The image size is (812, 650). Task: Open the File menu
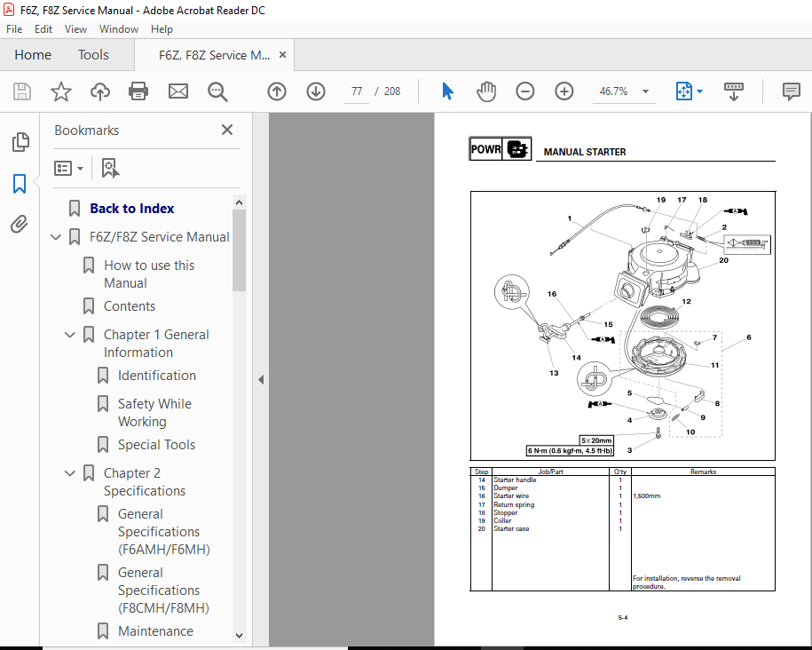click(x=14, y=29)
